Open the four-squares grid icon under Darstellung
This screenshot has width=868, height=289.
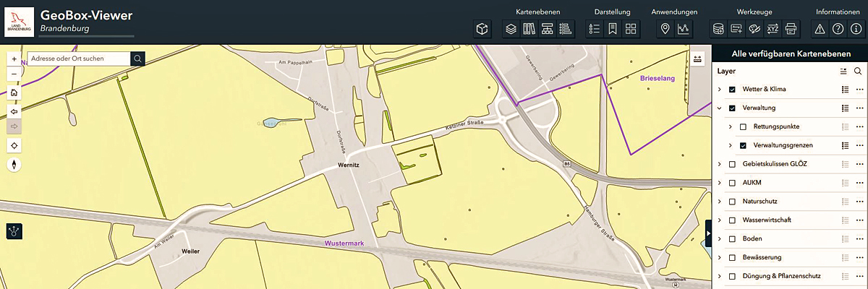coord(631,29)
